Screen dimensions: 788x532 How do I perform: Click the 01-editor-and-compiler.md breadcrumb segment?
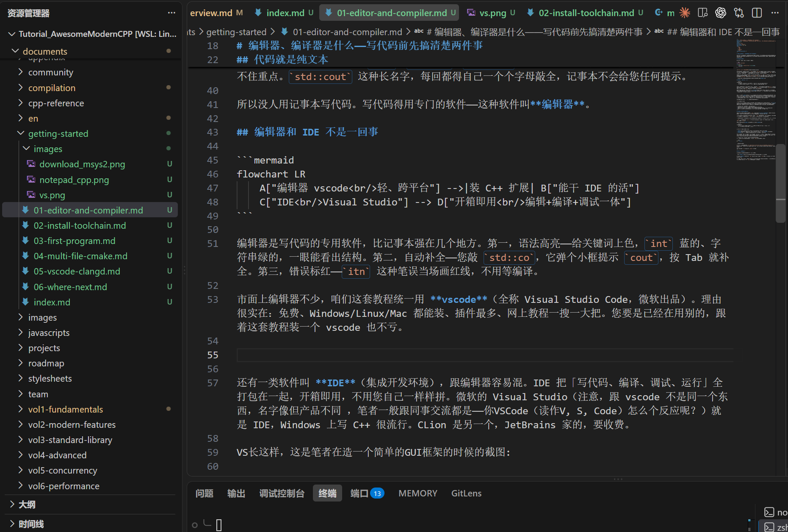coord(347,32)
